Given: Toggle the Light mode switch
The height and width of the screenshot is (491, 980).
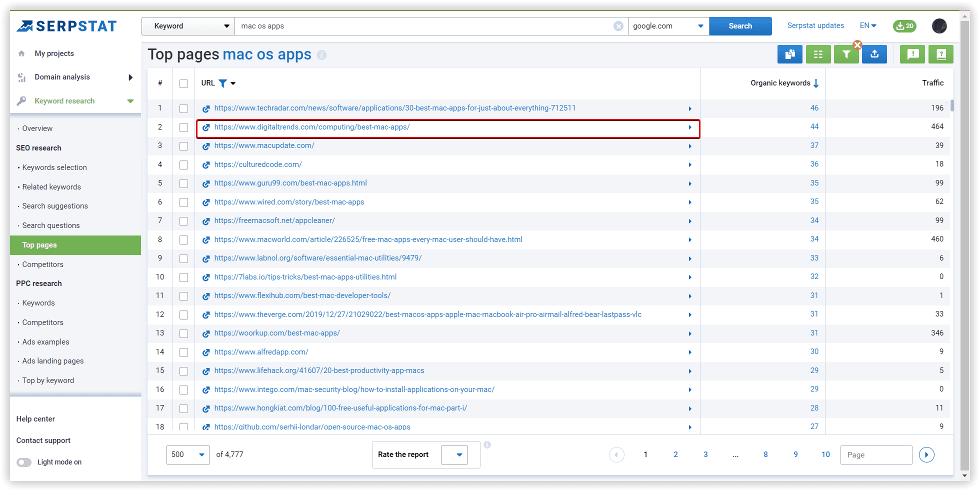Looking at the screenshot, I should click(x=24, y=462).
